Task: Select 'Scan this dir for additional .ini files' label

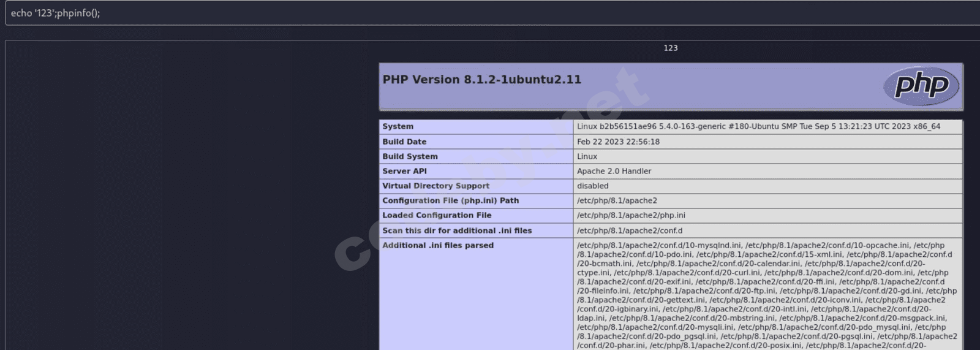Action: tap(457, 230)
